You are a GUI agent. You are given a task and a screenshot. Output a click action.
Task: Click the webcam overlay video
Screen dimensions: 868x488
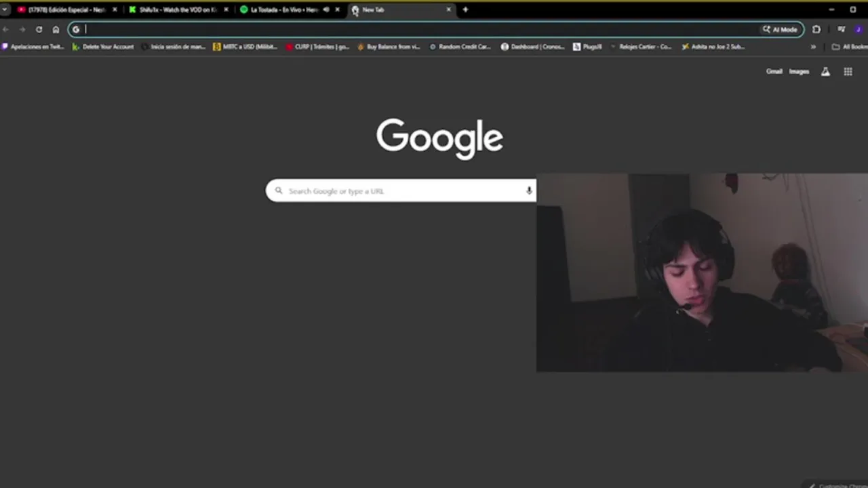click(702, 272)
